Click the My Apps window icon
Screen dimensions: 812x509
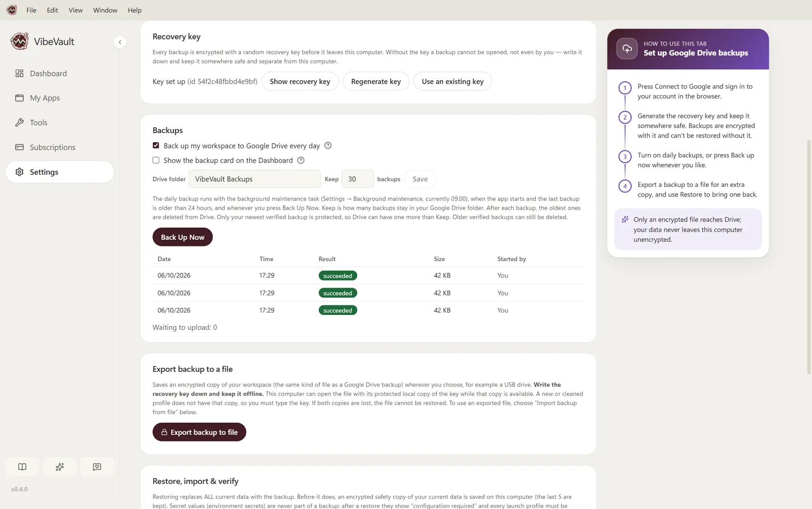pos(19,98)
